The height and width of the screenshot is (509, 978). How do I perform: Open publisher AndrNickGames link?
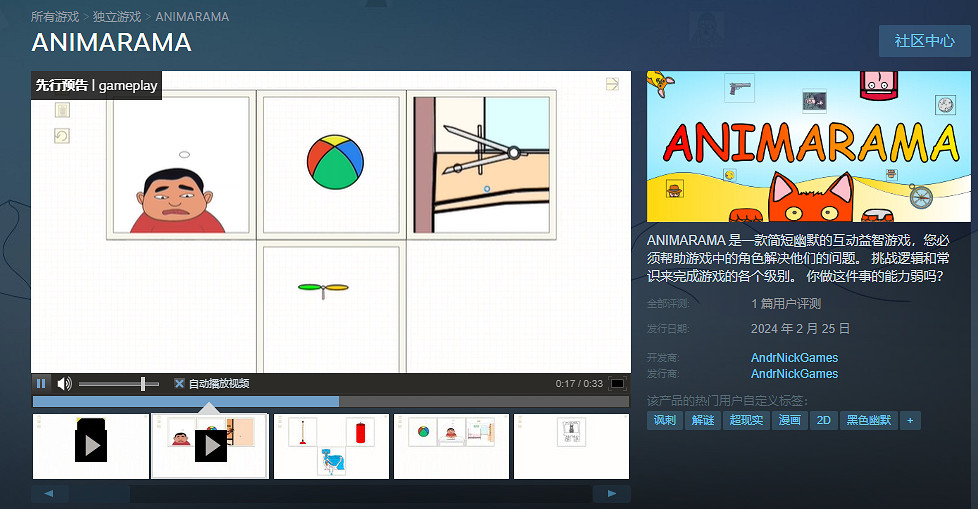[794, 374]
